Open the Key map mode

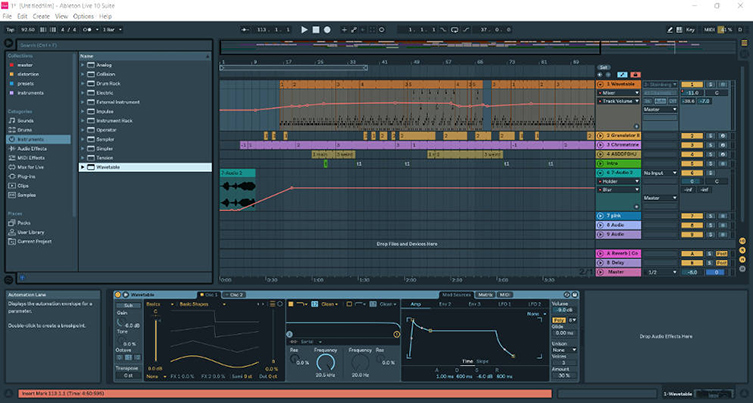[x=690, y=30]
